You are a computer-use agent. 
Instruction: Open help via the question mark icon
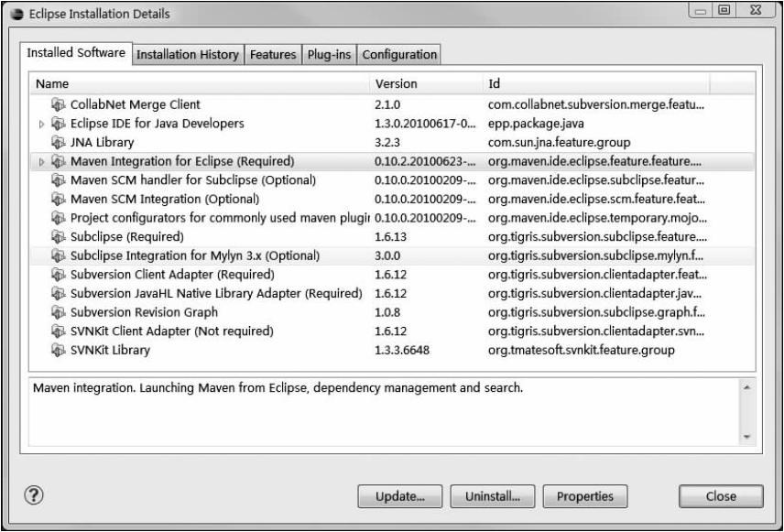(35, 495)
